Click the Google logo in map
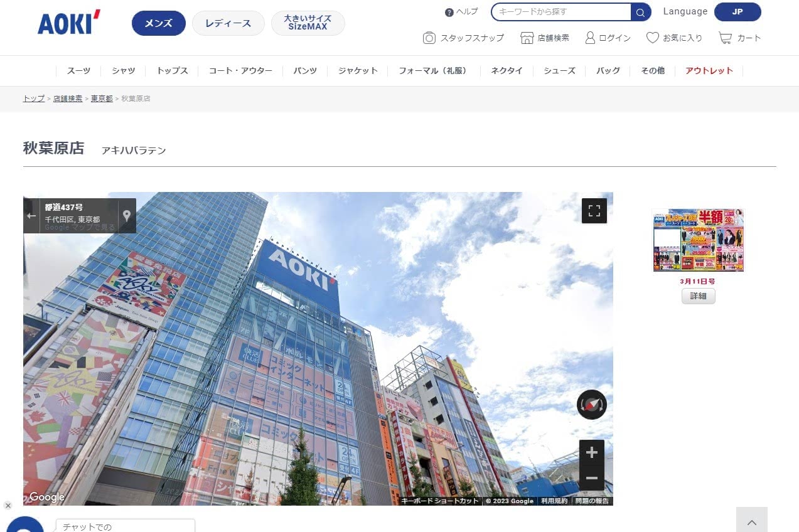Screen dimensions: 799x532 pyautogui.click(x=47, y=497)
